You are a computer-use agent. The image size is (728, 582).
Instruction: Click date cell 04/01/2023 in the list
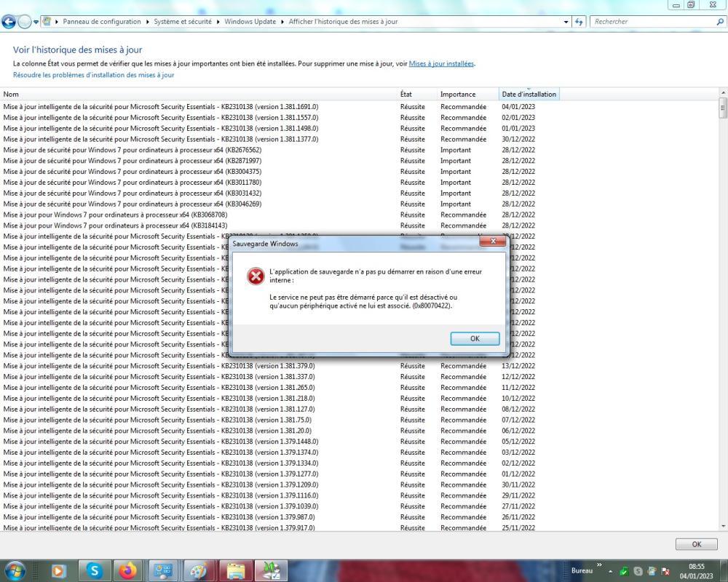(x=518, y=107)
